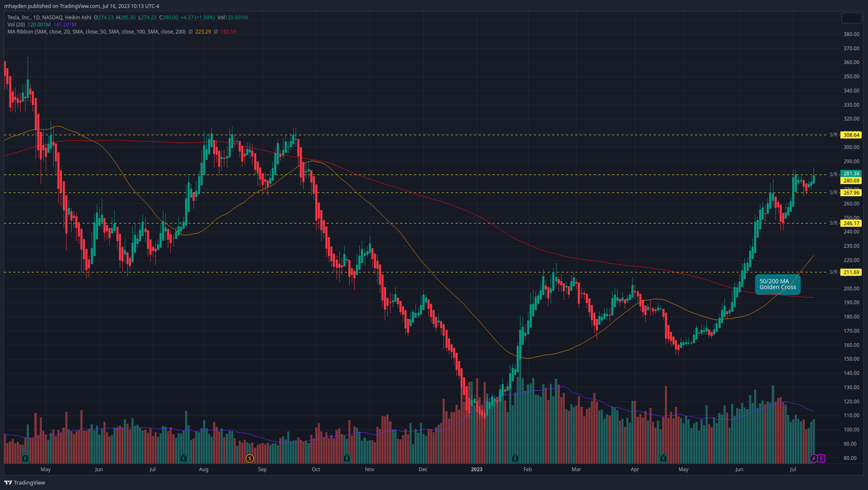
Task: Click the 200.00 price axis label
Action: (x=851, y=288)
